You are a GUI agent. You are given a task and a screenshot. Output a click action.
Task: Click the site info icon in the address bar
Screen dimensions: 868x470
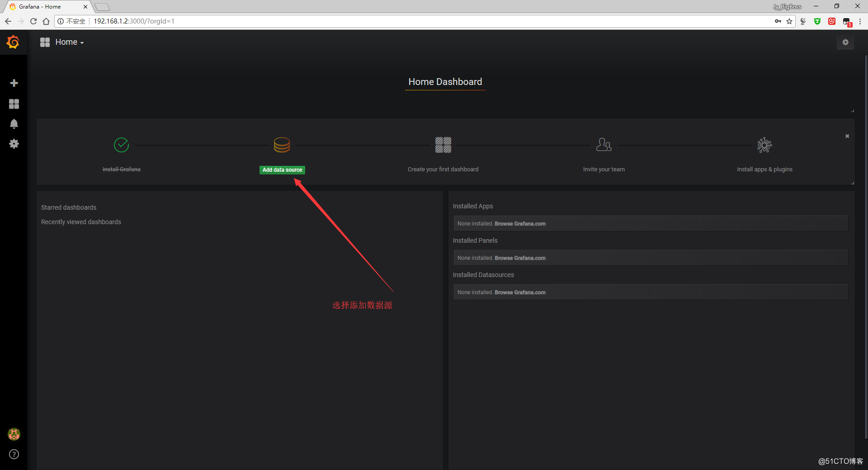(x=61, y=21)
